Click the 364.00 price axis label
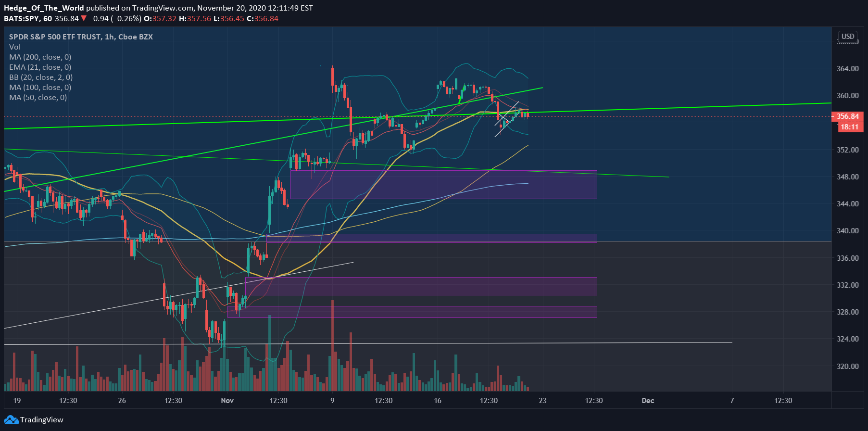Screen dimensions: 868x431 click(848, 68)
